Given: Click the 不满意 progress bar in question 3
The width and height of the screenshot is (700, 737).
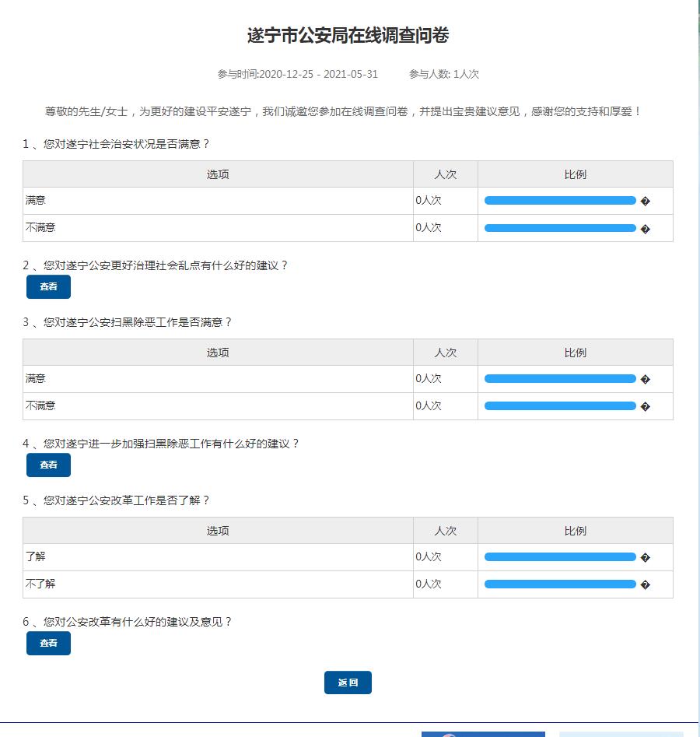Looking at the screenshot, I should pyautogui.click(x=560, y=405).
